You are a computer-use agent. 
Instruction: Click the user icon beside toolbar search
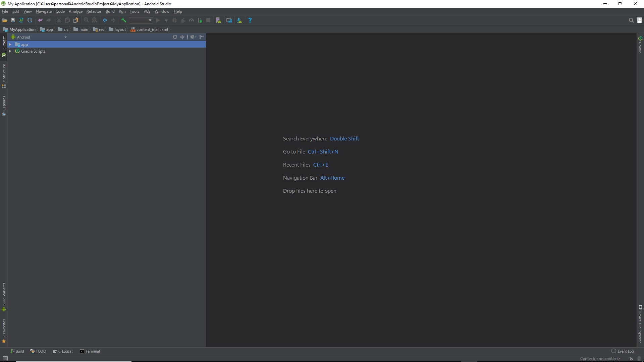tap(640, 20)
